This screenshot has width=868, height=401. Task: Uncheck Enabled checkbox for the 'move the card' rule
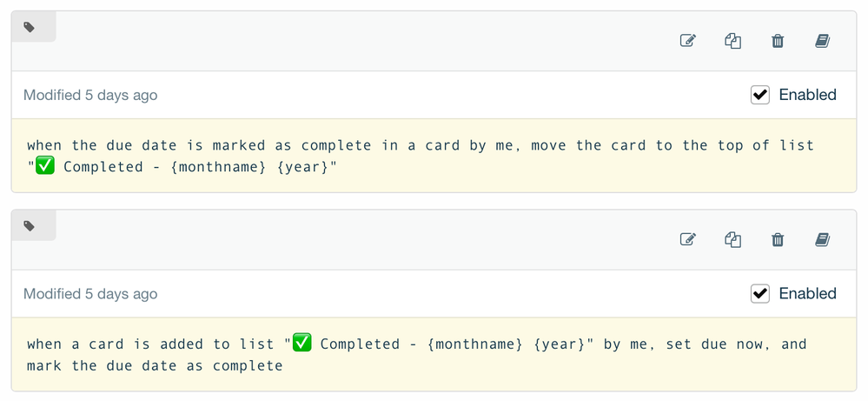click(760, 95)
